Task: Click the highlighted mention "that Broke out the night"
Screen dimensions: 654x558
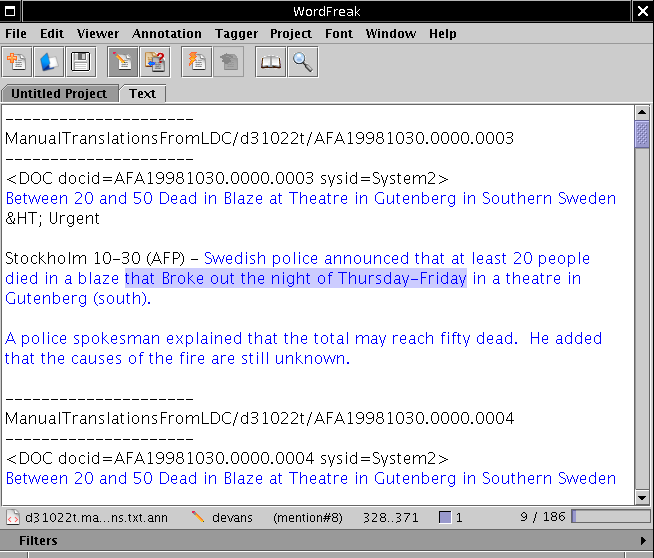Action: (295, 278)
